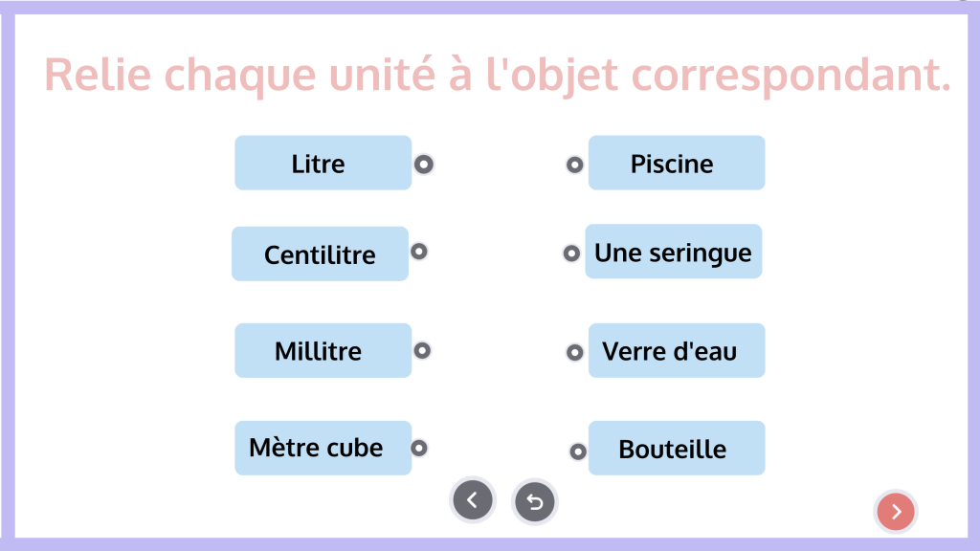Viewport: 980px width, 551px height.
Task: Select the connector dot beside Piscine
Action: point(574,165)
